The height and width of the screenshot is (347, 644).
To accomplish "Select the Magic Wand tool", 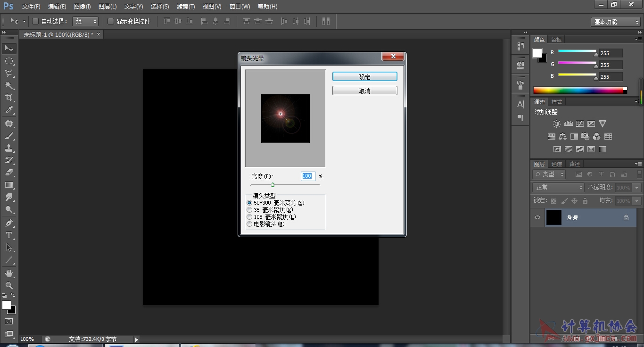I will coord(9,86).
